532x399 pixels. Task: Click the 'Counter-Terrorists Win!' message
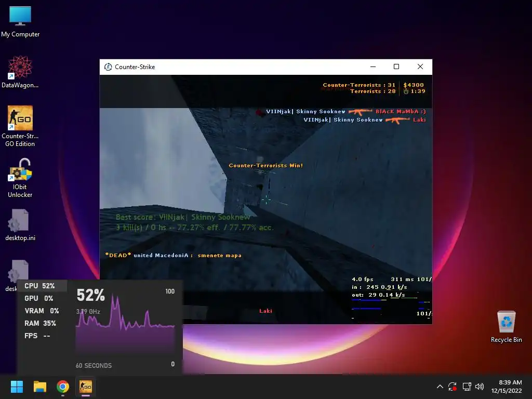coord(265,166)
